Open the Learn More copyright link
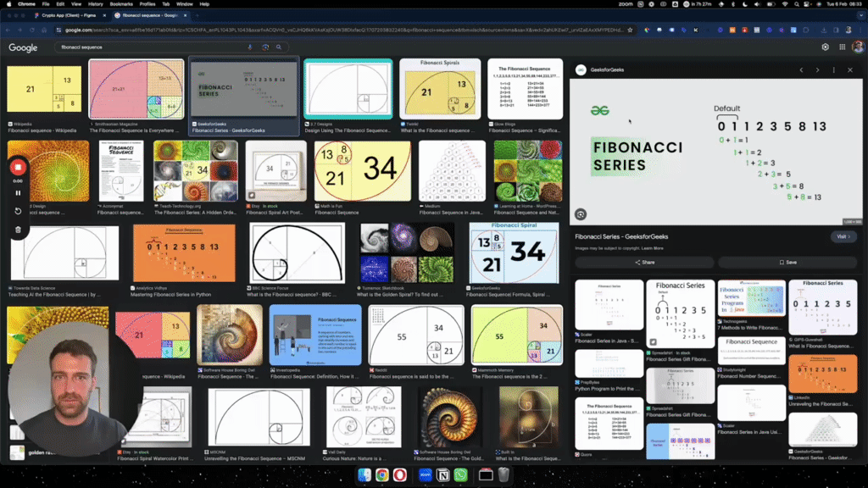The width and height of the screenshot is (868, 488). pyautogui.click(x=652, y=248)
